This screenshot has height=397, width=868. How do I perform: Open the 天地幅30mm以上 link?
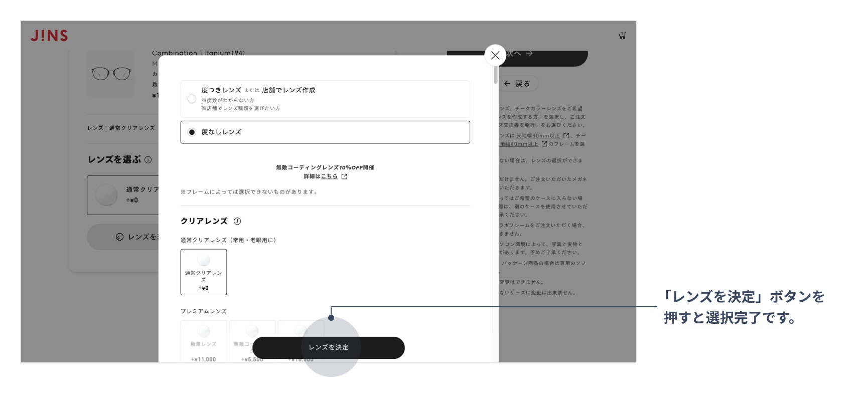tap(538, 136)
